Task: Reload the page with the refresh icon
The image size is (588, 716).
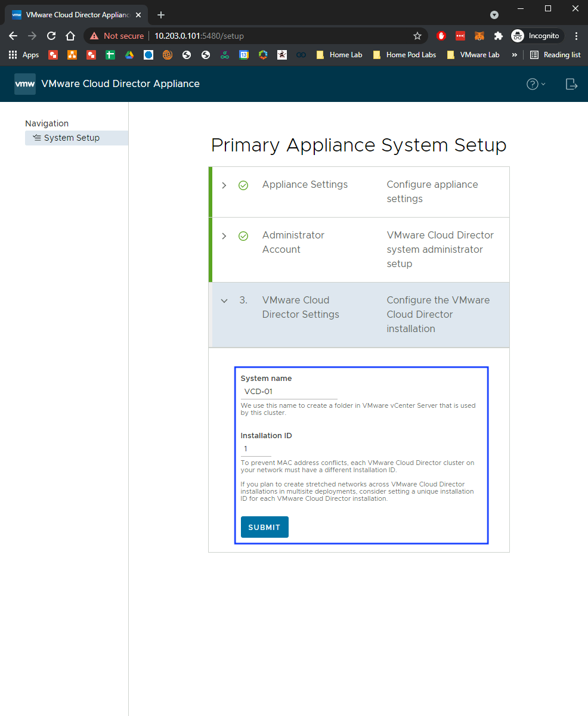Action: [x=51, y=36]
